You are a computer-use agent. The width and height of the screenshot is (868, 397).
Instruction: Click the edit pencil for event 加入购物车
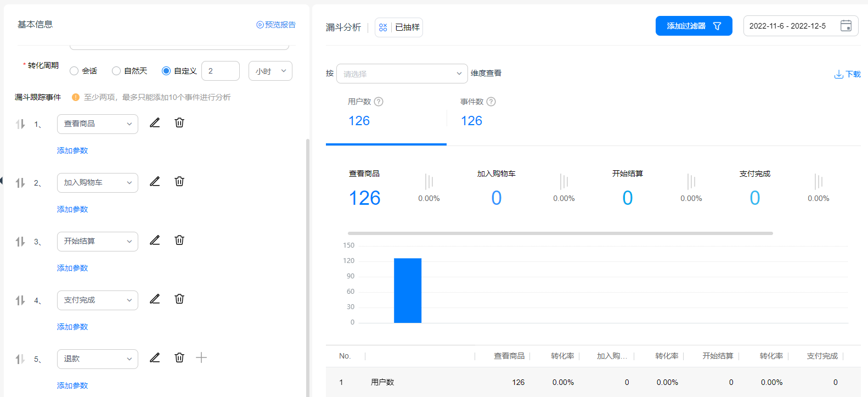point(155,181)
